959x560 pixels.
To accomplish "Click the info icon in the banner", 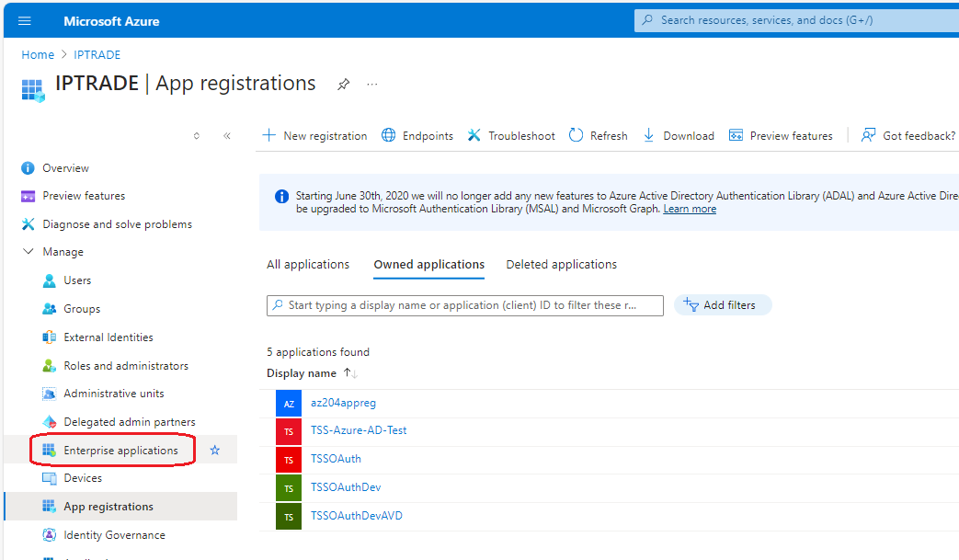I will click(x=281, y=196).
